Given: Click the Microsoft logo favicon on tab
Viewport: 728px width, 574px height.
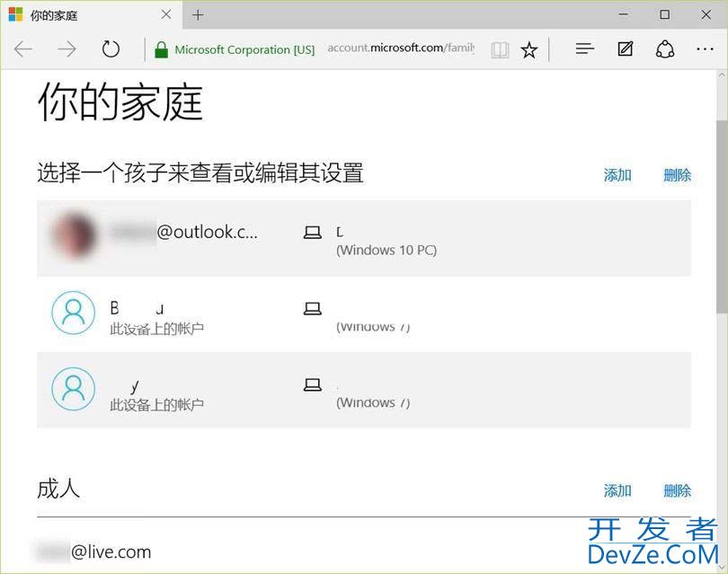Looking at the screenshot, I should pyautogui.click(x=15, y=15).
